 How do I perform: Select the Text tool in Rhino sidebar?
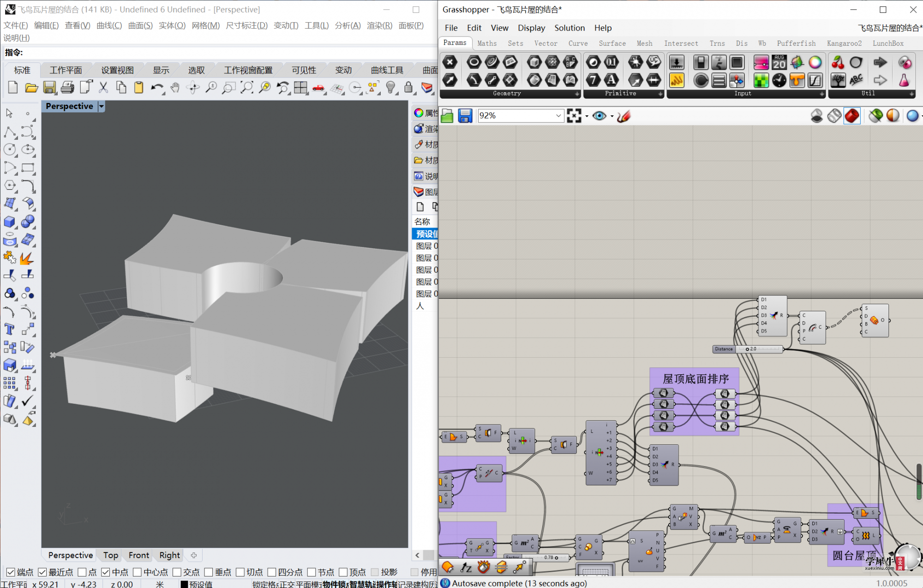(9, 329)
